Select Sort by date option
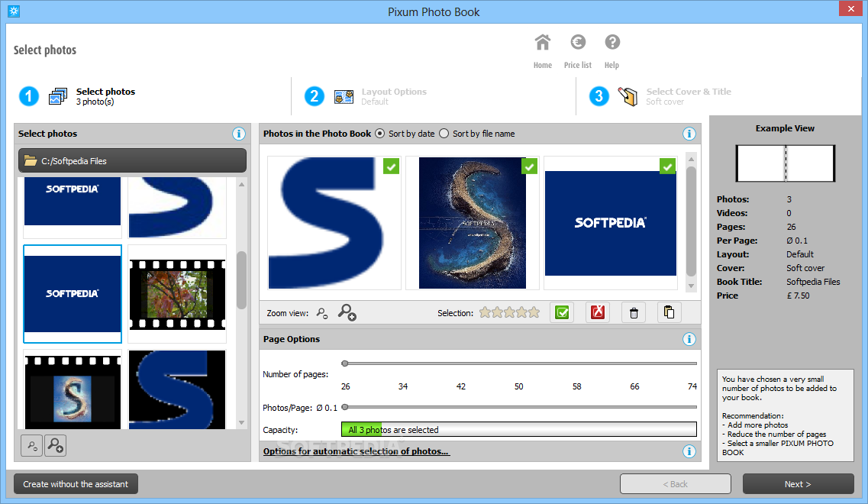Screen dimensions: 868x504 pos(379,134)
